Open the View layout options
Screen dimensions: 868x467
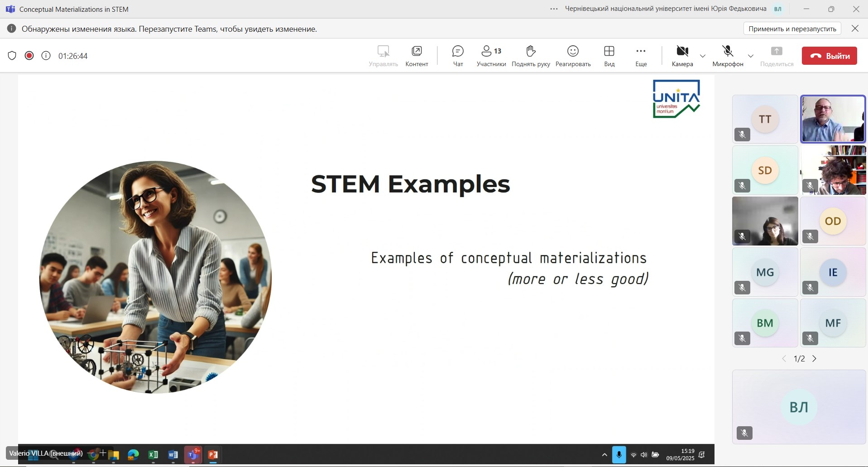[609, 56]
